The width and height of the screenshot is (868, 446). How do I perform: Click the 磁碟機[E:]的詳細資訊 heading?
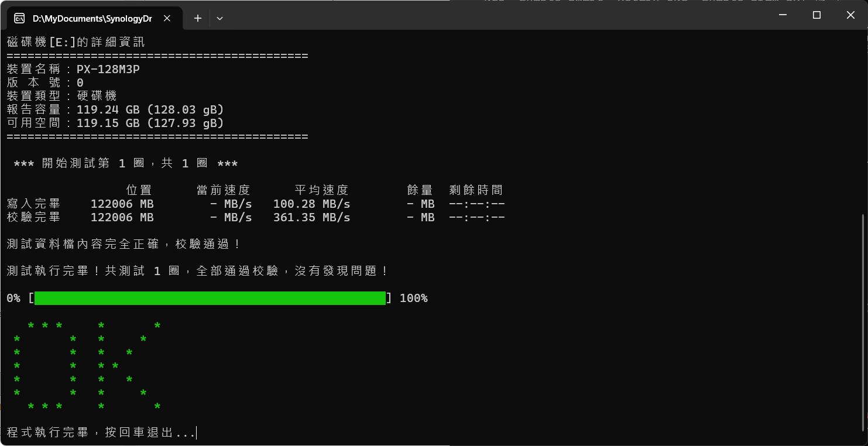[76, 42]
